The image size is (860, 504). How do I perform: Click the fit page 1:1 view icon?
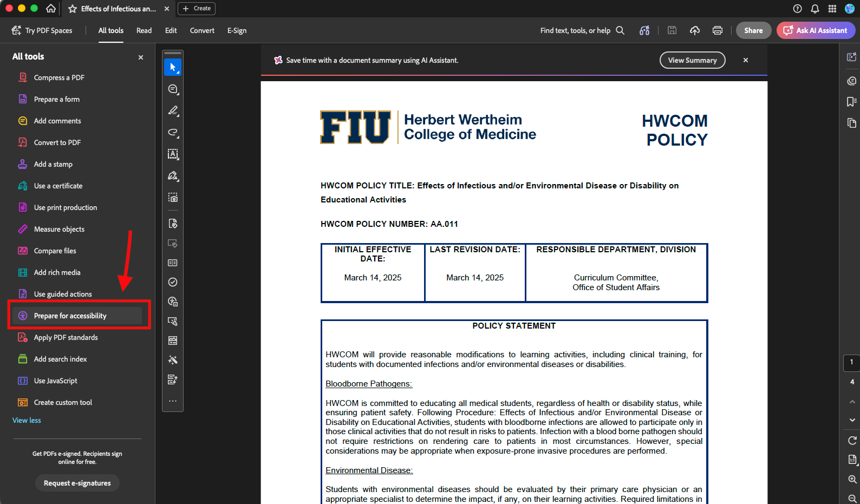click(x=852, y=460)
